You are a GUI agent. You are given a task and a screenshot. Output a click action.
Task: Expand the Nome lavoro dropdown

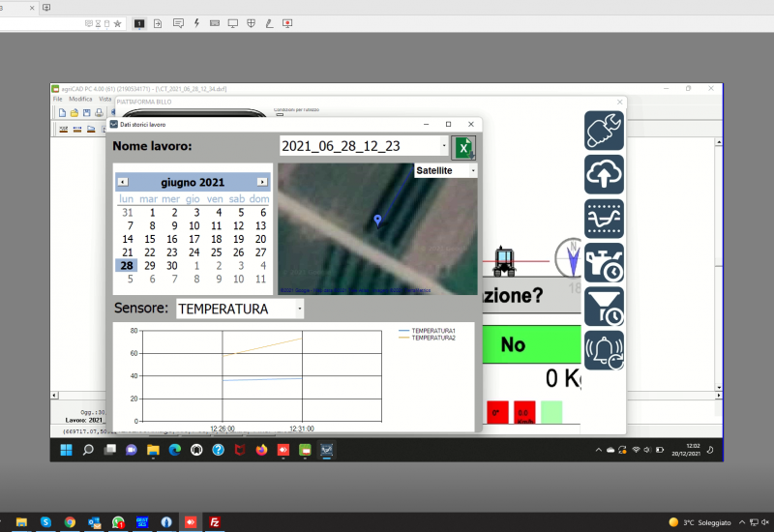(x=444, y=147)
